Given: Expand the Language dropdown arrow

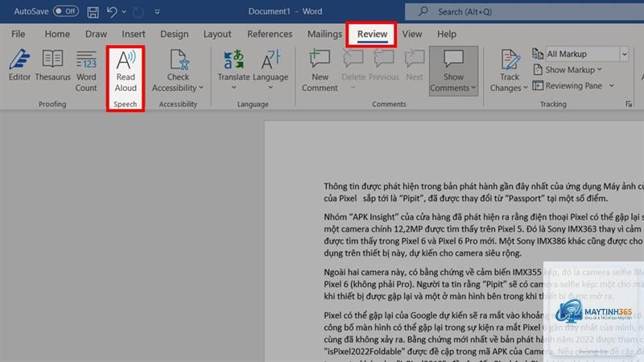Looking at the screenshot, I should pyautogui.click(x=270, y=87).
